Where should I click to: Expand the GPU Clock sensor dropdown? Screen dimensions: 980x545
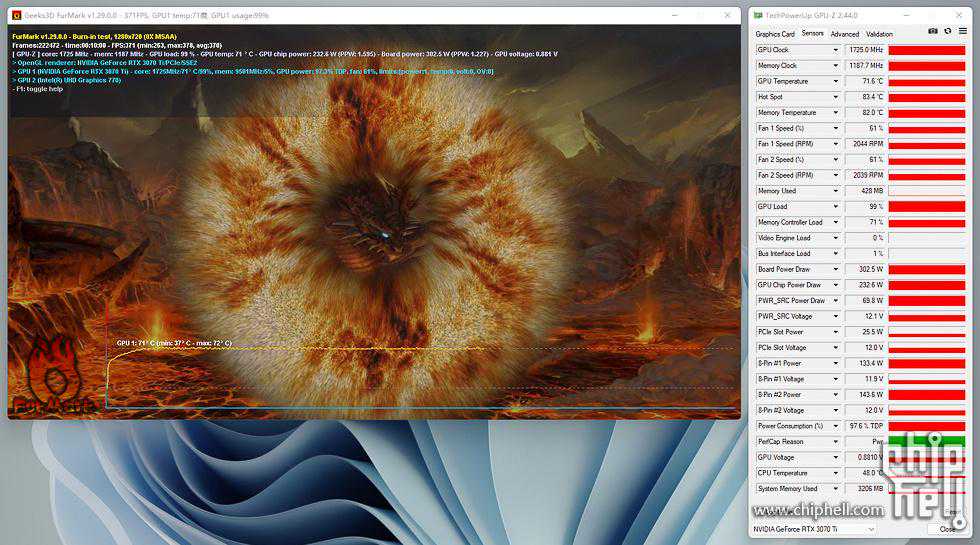click(836, 50)
